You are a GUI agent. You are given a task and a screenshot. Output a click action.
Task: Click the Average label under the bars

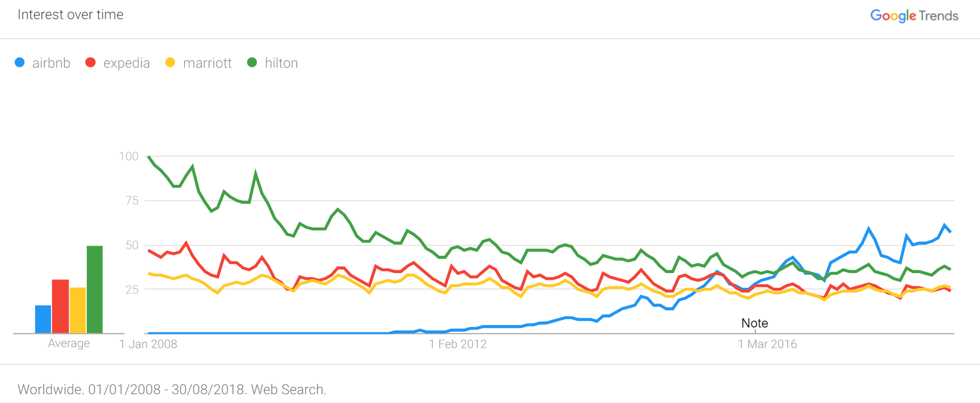coord(69,344)
